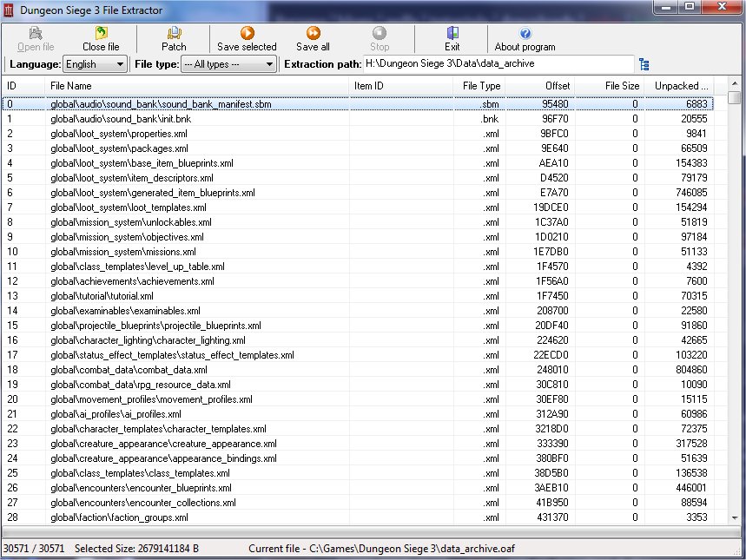This screenshot has height=560, width=746.
Task: Select file ai_profiles.xml
Action: [358, 414]
